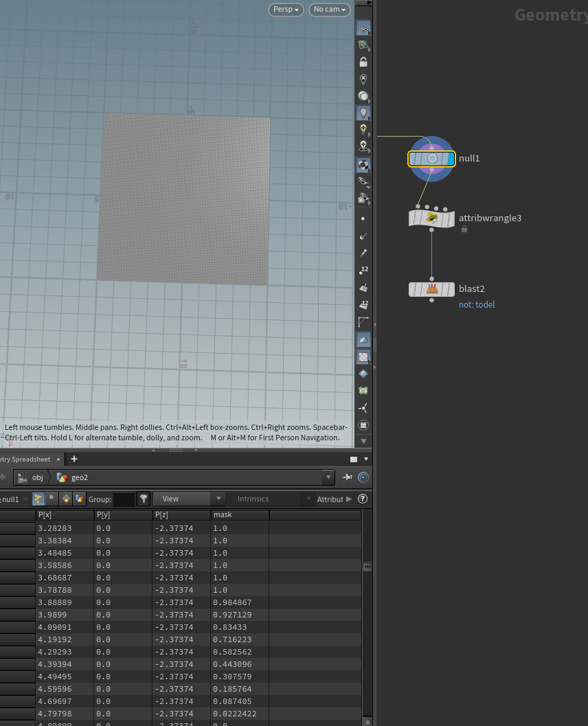Image resolution: width=588 pixels, height=726 pixels.
Task: Select the blast2 node
Action: click(x=431, y=289)
